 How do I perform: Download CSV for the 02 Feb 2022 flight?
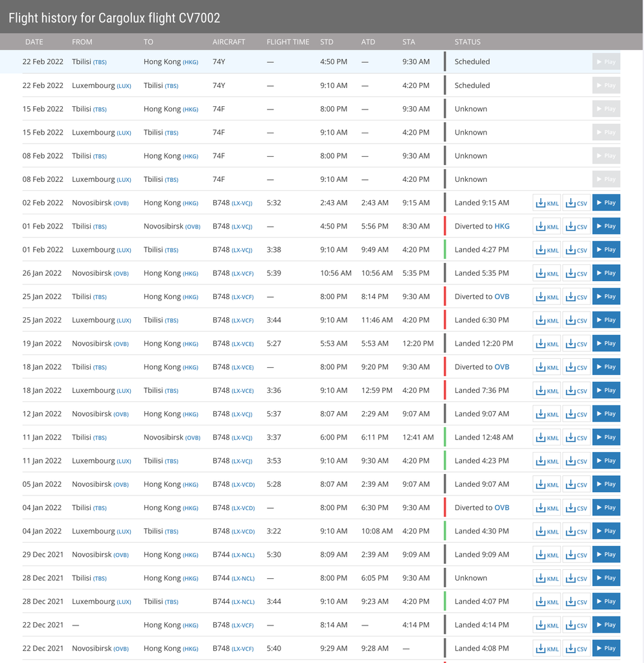click(577, 203)
